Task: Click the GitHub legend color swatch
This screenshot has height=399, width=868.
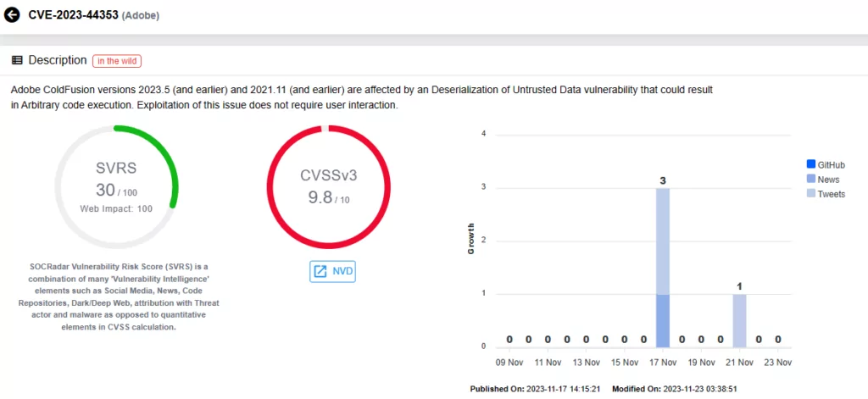Action: [811, 164]
